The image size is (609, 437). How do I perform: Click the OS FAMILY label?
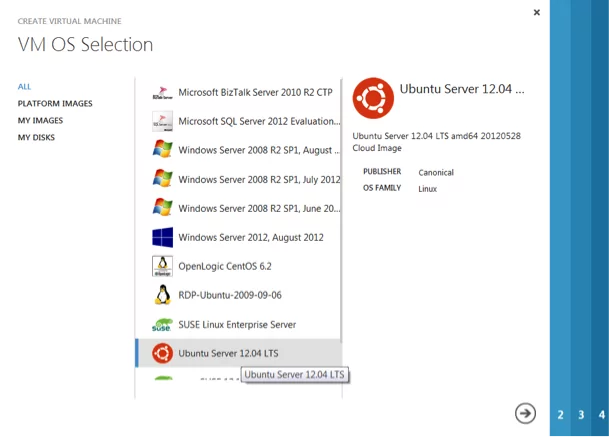(x=382, y=188)
